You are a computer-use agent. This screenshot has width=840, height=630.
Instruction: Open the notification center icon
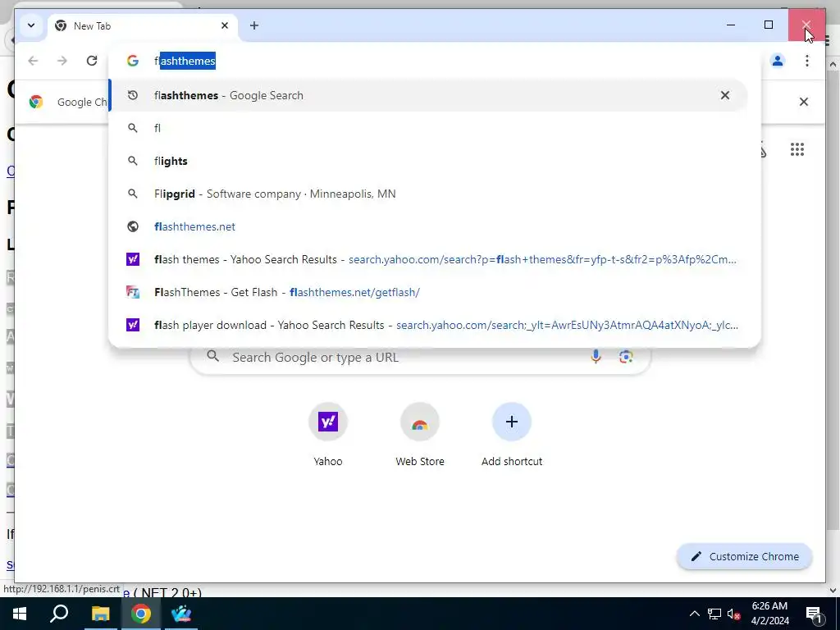[814, 614]
